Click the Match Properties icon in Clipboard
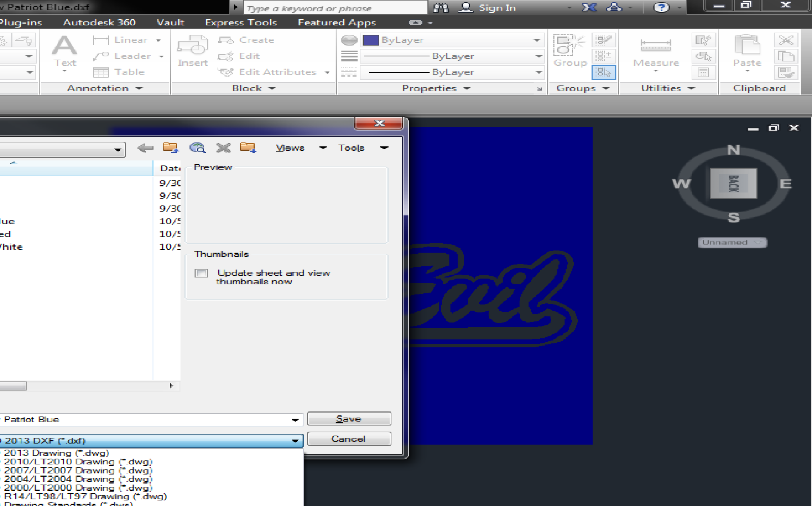This screenshot has height=506, width=812. coord(786,72)
